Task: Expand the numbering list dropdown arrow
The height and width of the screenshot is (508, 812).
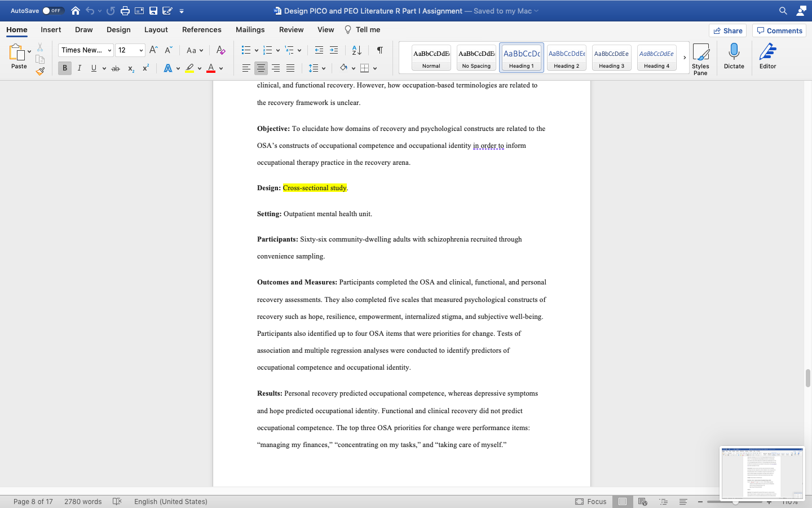Action: 278,50
